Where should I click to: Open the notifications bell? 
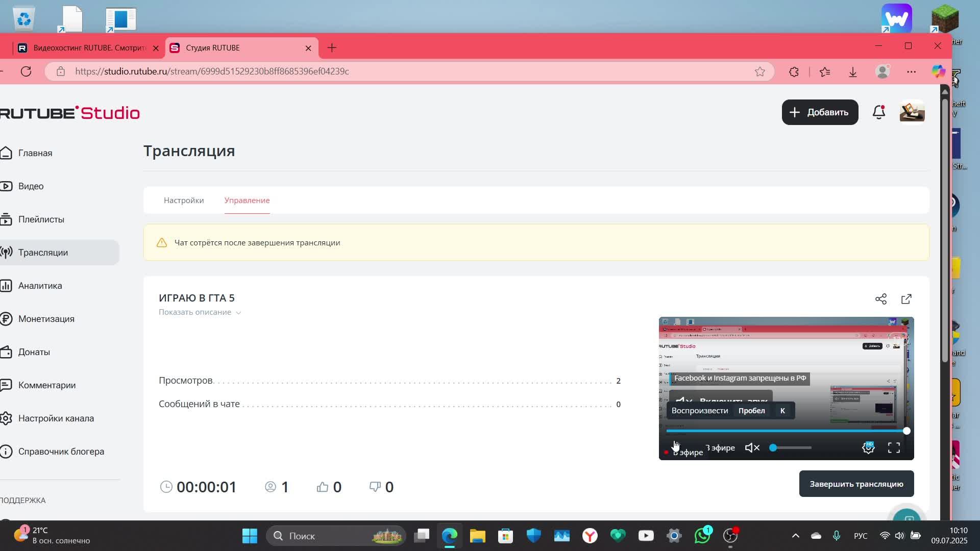click(x=878, y=112)
